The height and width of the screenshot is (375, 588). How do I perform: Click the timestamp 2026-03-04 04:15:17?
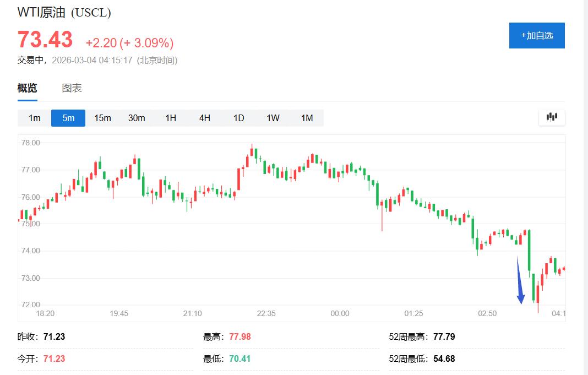(x=92, y=60)
